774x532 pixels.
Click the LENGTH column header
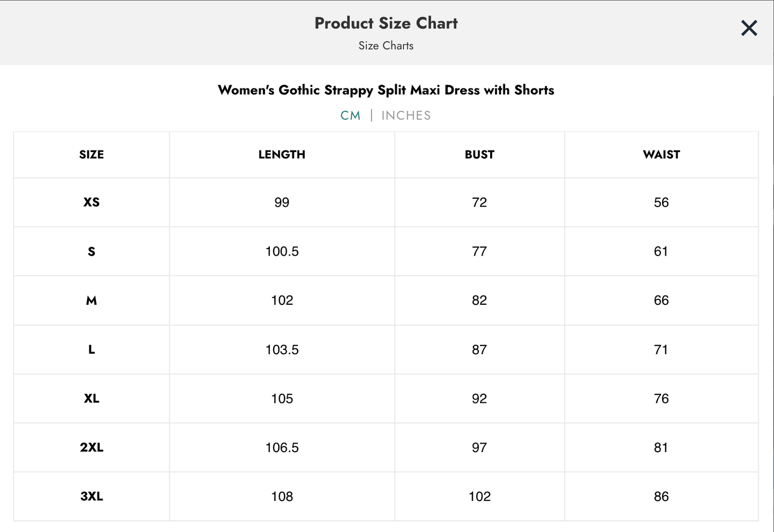click(x=282, y=154)
